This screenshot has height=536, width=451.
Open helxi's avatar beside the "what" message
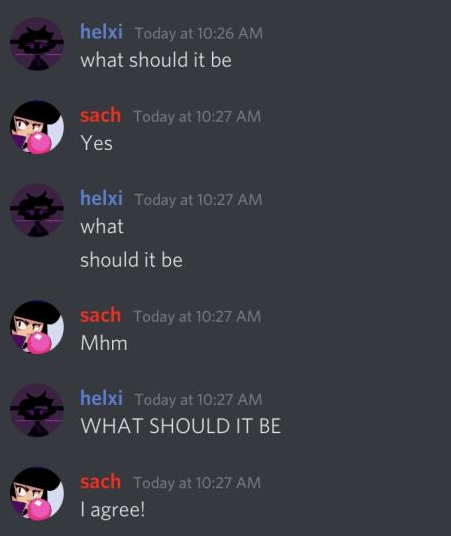37,210
